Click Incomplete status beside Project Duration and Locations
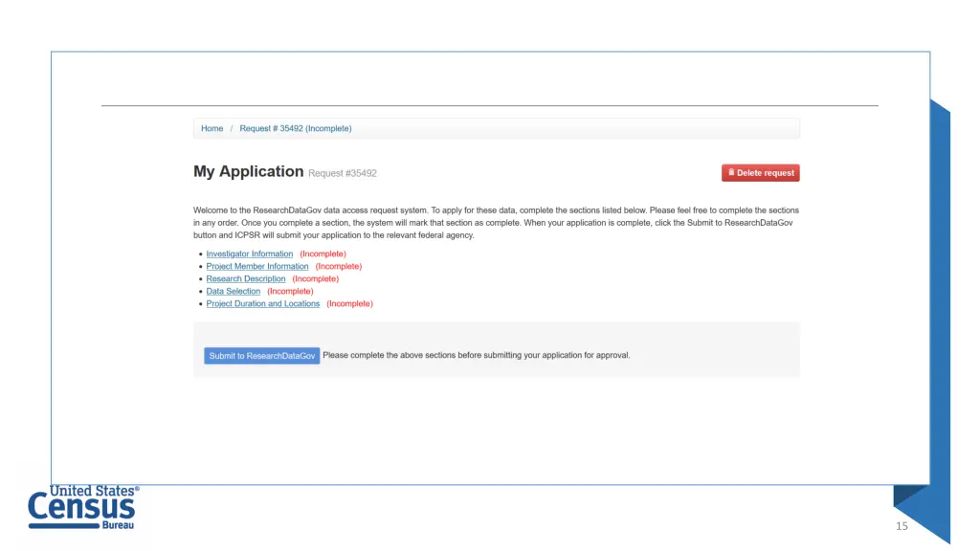 point(350,304)
